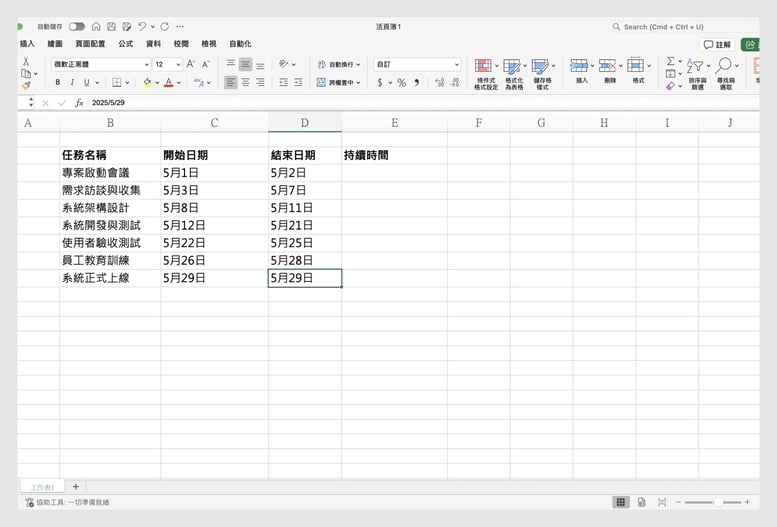This screenshot has height=527, width=777.
Task: Open 排序與篩選 sort and filter
Action: (x=698, y=74)
